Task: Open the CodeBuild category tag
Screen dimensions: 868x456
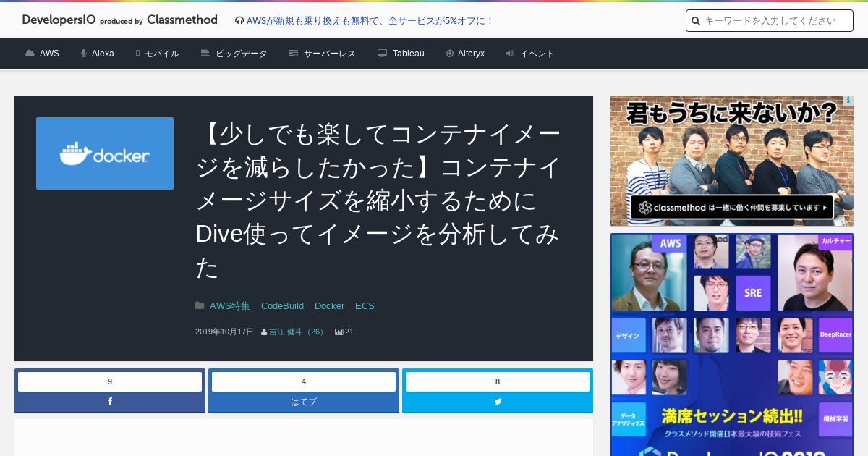Action: [282, 306]
